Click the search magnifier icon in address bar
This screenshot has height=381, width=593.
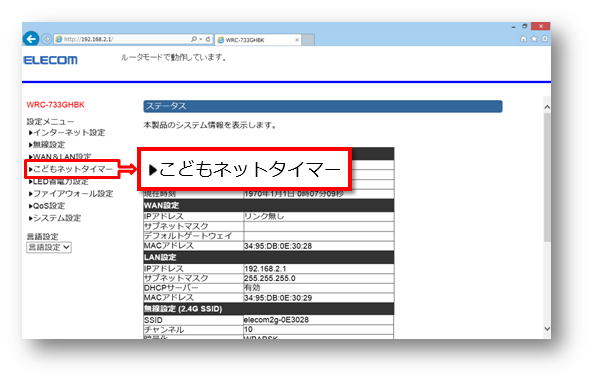click(194, 39)
